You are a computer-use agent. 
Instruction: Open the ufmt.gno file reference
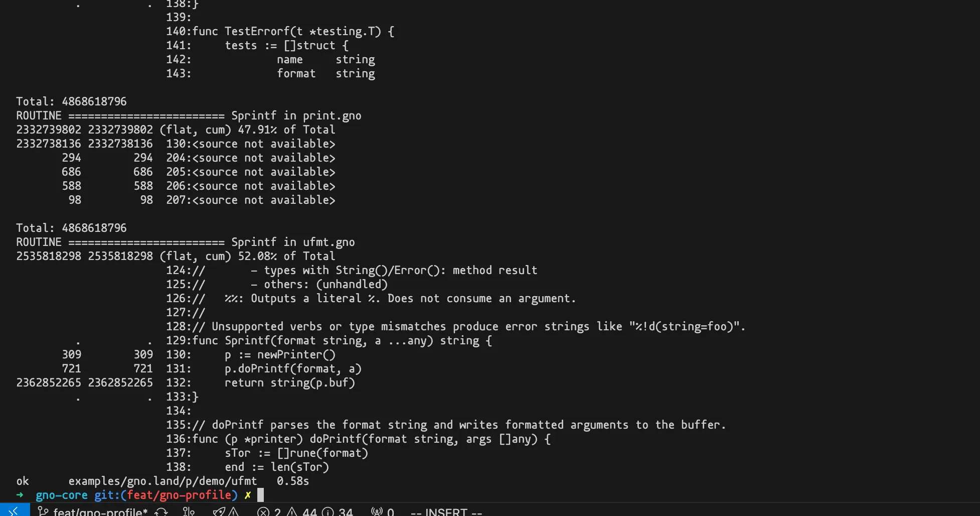(x=329, y=242)
